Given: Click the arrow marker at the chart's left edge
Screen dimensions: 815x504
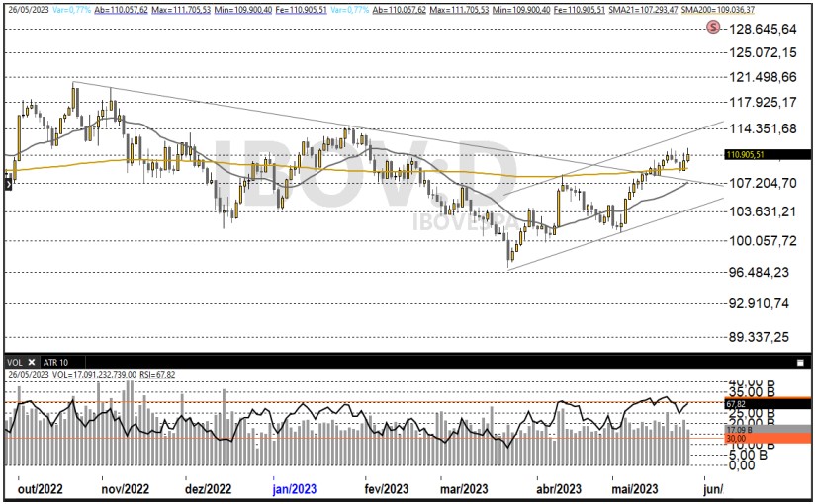Looking at the screenshot, I should (8, 184).
